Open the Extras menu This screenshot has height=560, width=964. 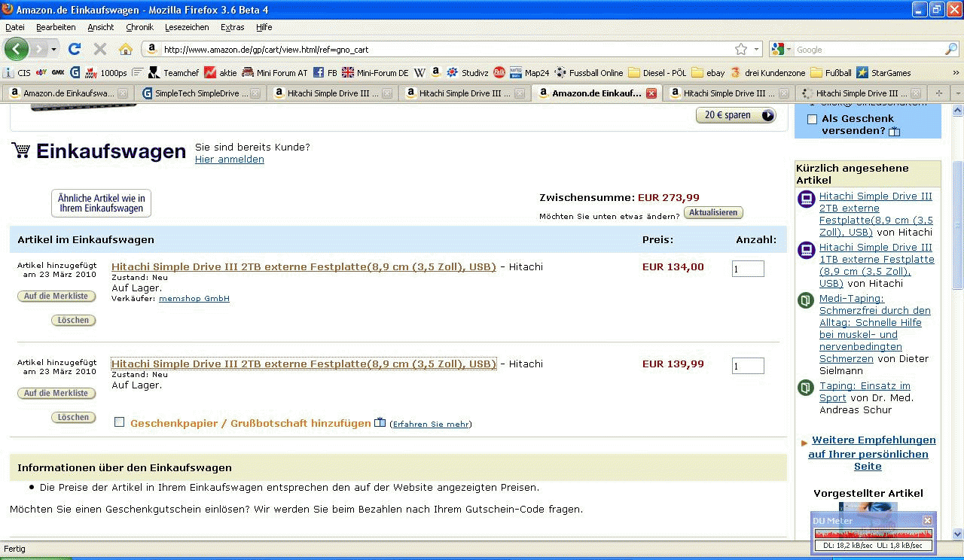pos(233,27)
